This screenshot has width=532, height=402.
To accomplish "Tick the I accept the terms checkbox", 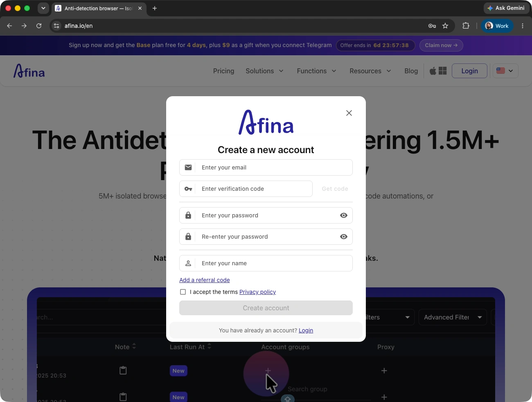I will tap(183, 292).
